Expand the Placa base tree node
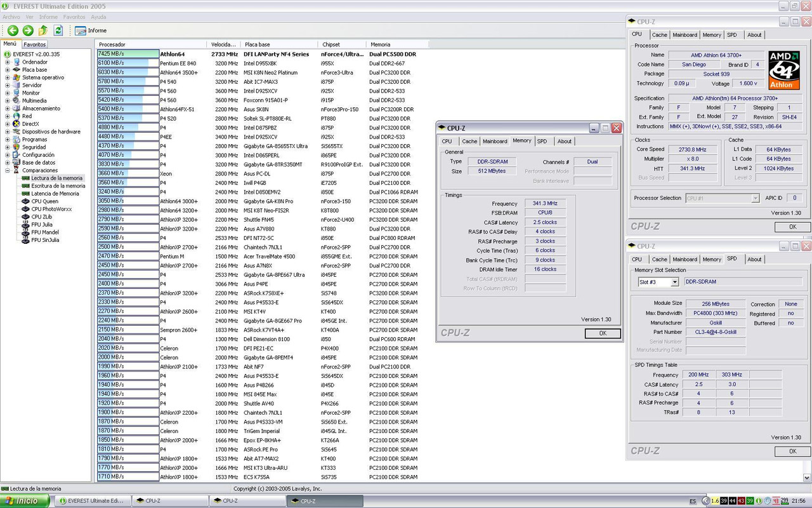 pos(8,70)
